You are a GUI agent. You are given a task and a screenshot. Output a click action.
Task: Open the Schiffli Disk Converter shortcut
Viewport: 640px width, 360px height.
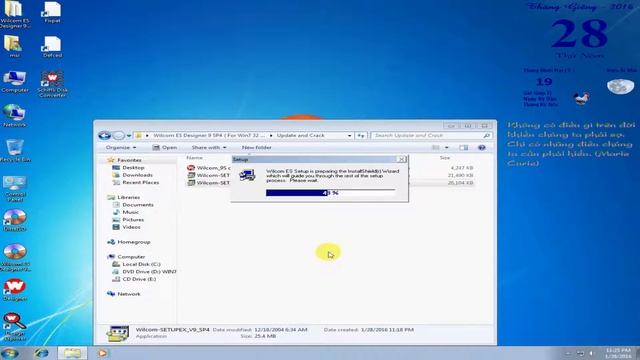click(52, 84)
